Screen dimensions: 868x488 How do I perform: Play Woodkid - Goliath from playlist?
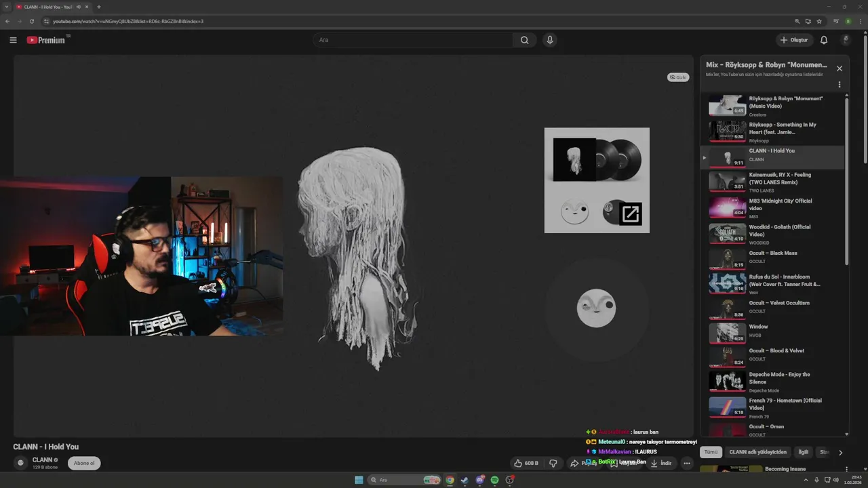tap(772, 234)
